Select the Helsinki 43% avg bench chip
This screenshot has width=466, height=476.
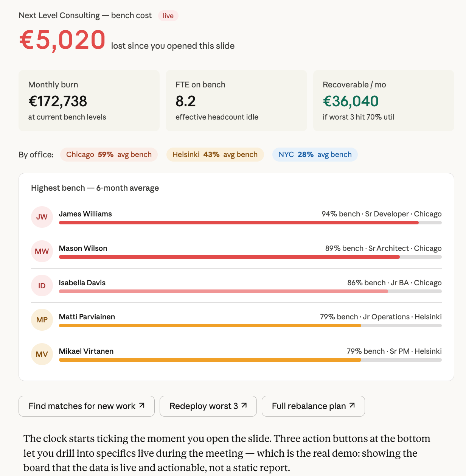coord(215,154)
